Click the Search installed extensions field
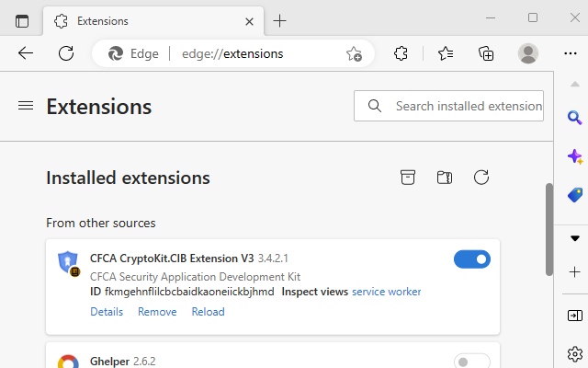Screen dimensions: 588x368 [448, 106]
